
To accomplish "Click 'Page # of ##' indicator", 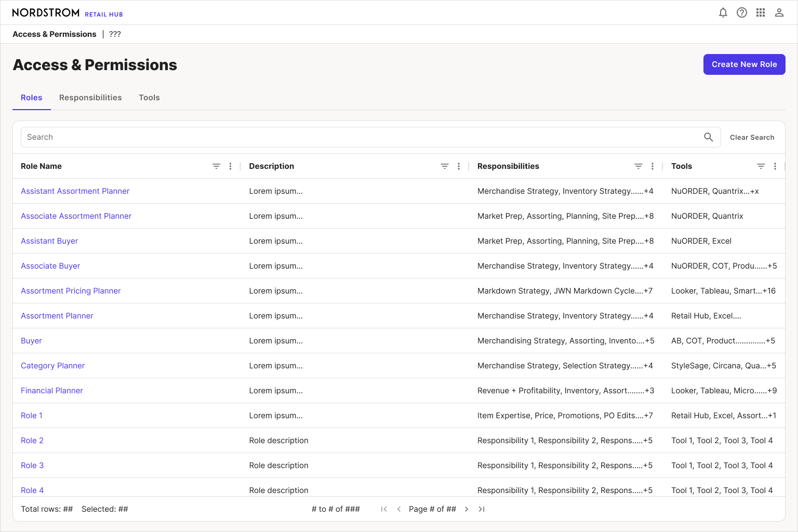I will (432, 509).
